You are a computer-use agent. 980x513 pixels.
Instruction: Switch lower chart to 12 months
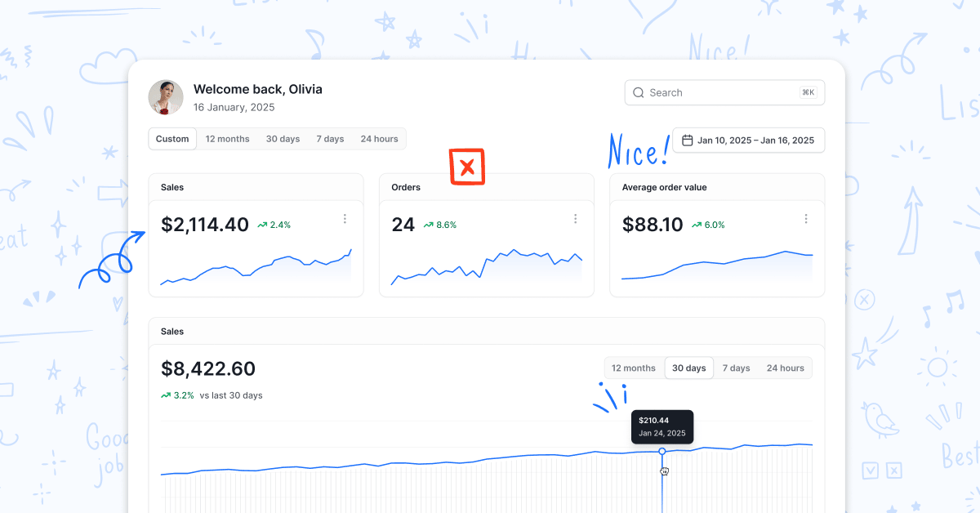pyautogui.click(x=634, y=368)
